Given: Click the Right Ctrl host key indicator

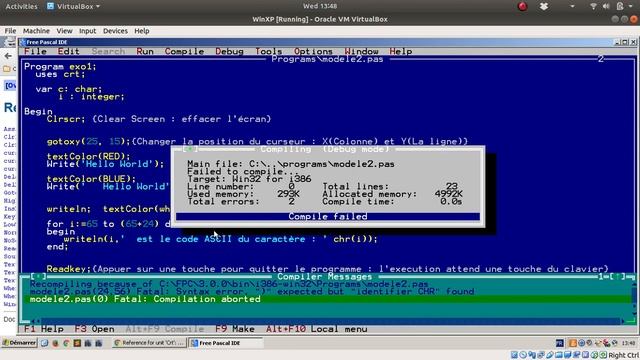Looking at the screenshot, I should click(624, 356).
